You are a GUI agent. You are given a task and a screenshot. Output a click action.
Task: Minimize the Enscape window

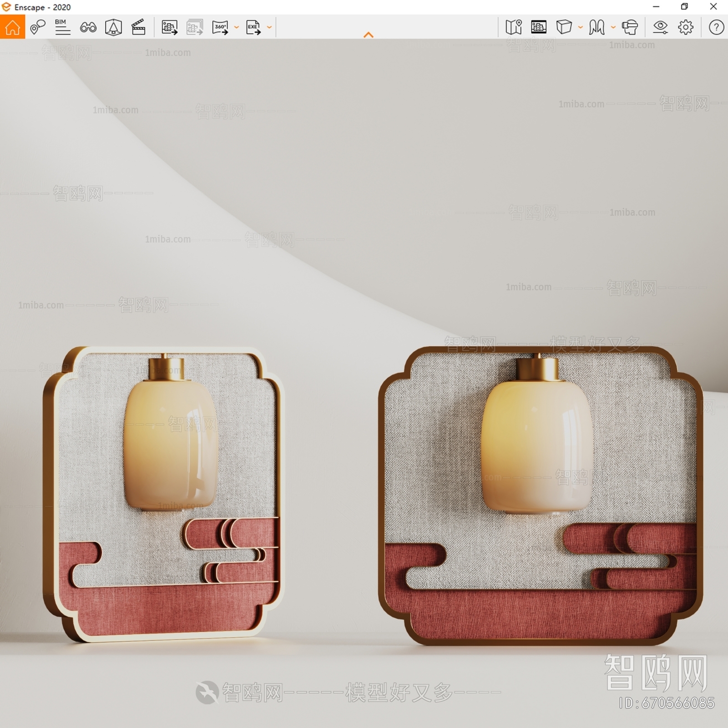point(656,6)
